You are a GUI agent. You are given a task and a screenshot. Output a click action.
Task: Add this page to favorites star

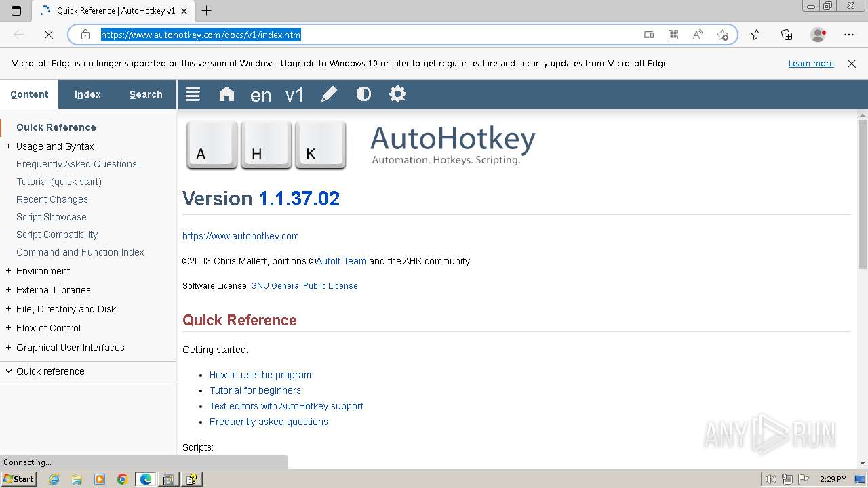(x=722, y=35)
